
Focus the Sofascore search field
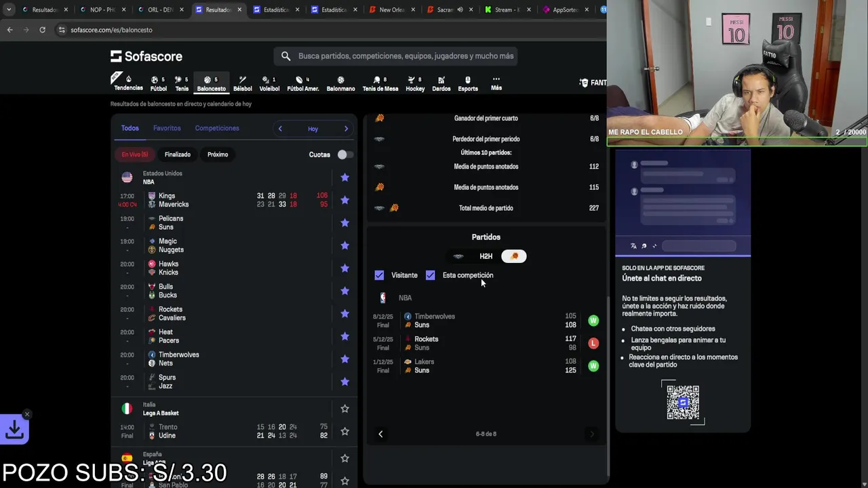coord(396,56)
